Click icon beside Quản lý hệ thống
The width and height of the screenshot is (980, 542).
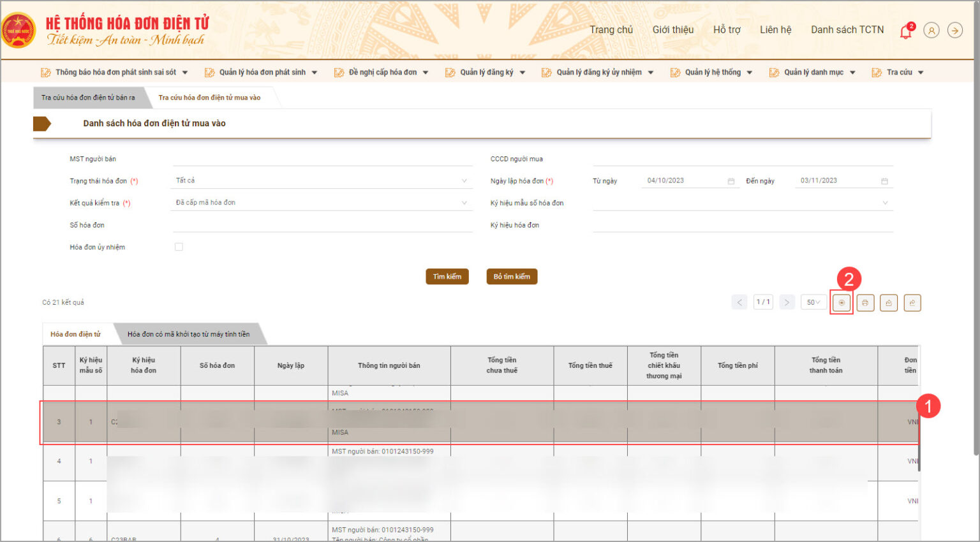675,73
